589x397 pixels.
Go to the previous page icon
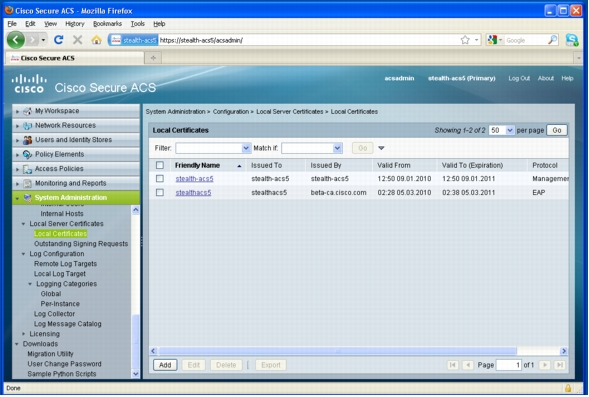click(468, 365)
